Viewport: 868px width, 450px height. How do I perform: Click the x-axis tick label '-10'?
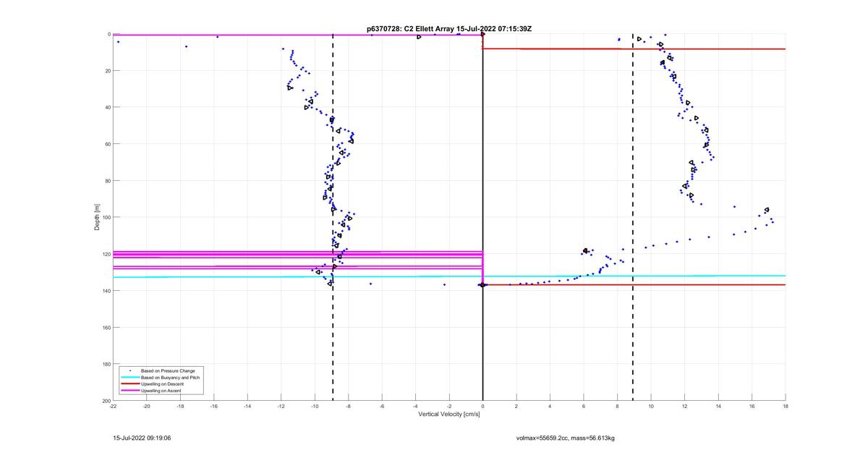tap(315, 407)
